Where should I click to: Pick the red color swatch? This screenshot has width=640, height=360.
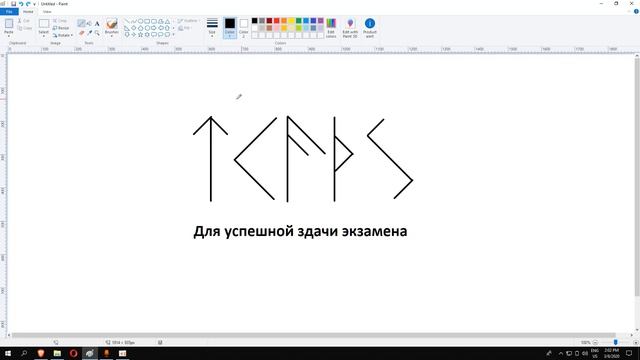tap(276, 21)
